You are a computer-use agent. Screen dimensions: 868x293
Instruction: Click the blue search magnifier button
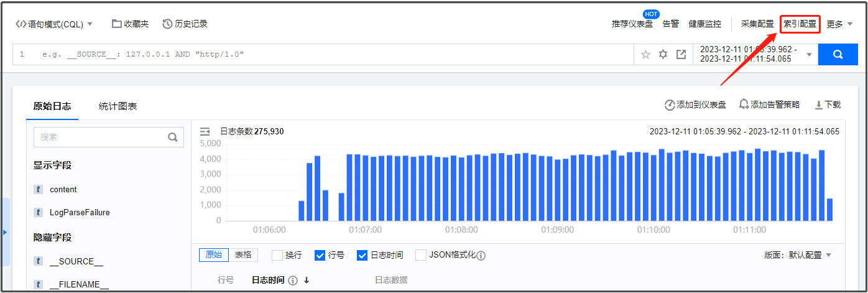[838, 55]
